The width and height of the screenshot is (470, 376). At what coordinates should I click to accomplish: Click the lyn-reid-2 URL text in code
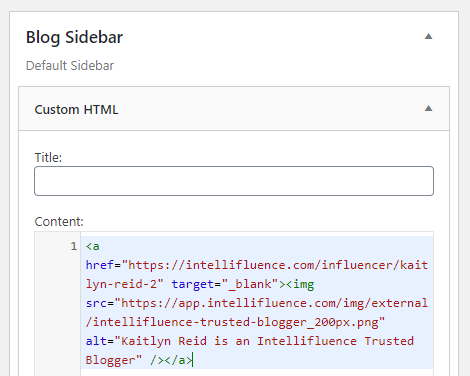(121, 284)
